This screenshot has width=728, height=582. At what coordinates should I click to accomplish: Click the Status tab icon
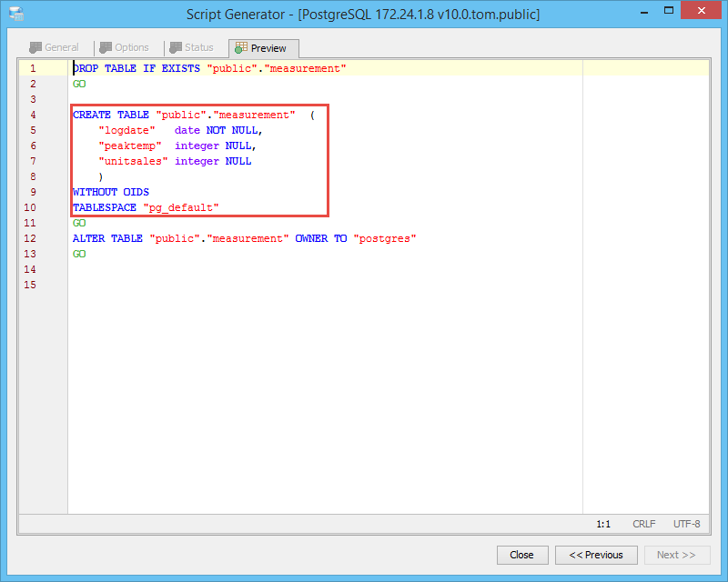(176, 47)
